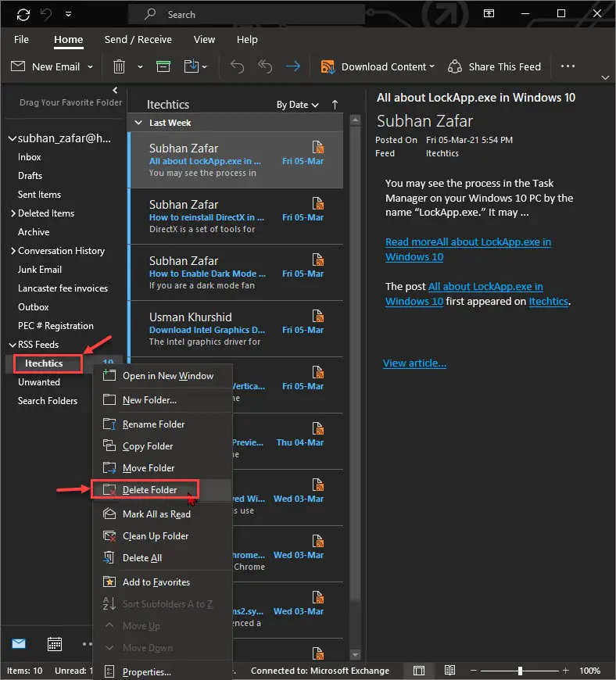Choose Delete All from context menu
This screenshot has height=680, width=616.
coord(163,558)
